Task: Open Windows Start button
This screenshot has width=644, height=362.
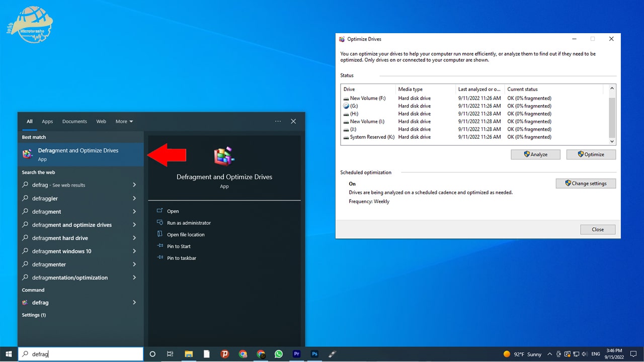Action: [9, 354]
